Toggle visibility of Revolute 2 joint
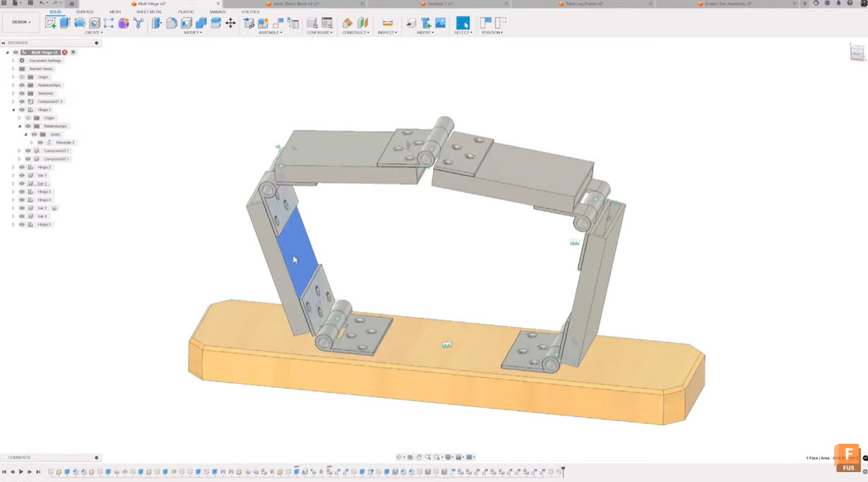 tap(40, 143)
